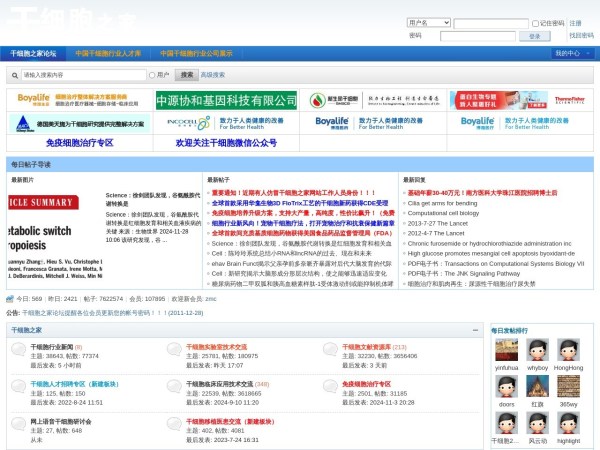Switch to 中国干细胞行业人才库 tab

(108, 53)
